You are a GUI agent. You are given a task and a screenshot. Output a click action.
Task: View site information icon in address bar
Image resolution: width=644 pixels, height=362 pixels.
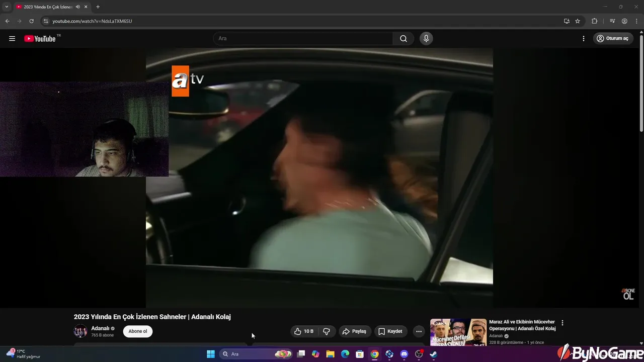point(46,21)
